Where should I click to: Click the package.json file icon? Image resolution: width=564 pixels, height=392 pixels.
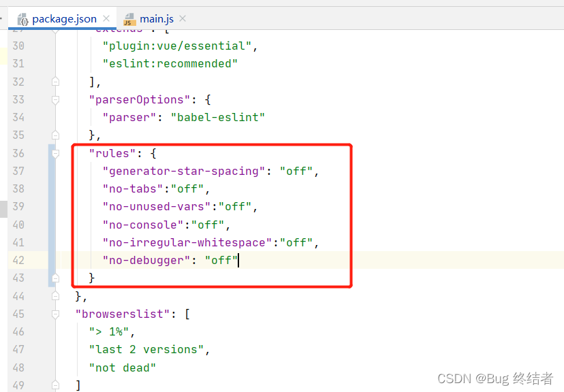(x=22, y=19)
